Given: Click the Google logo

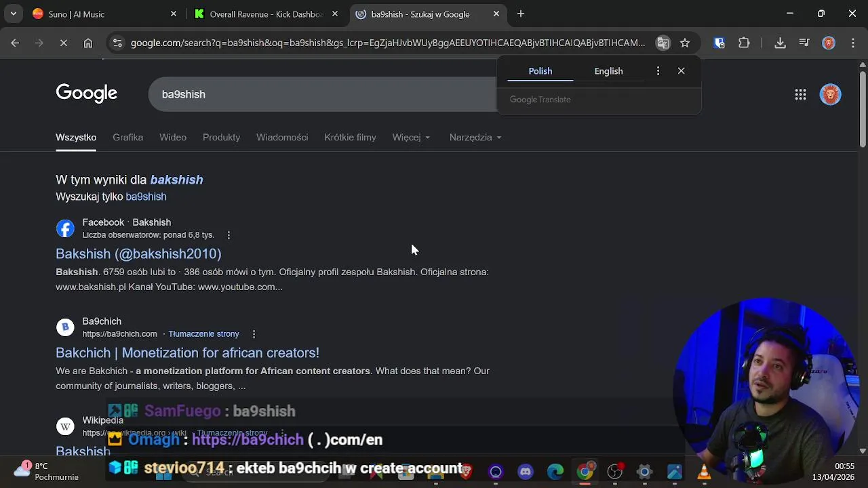Looking at the screenshot, I should (x=86, y=94).
